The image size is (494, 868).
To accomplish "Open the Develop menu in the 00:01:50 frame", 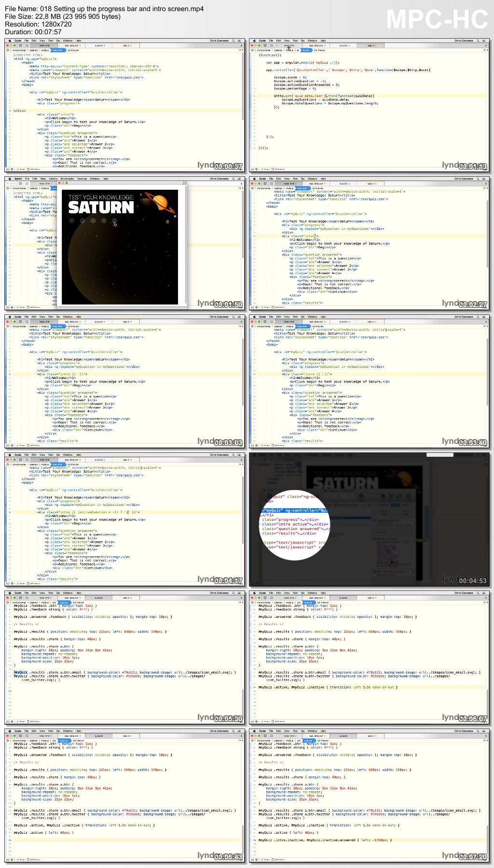I will point(82,179).
